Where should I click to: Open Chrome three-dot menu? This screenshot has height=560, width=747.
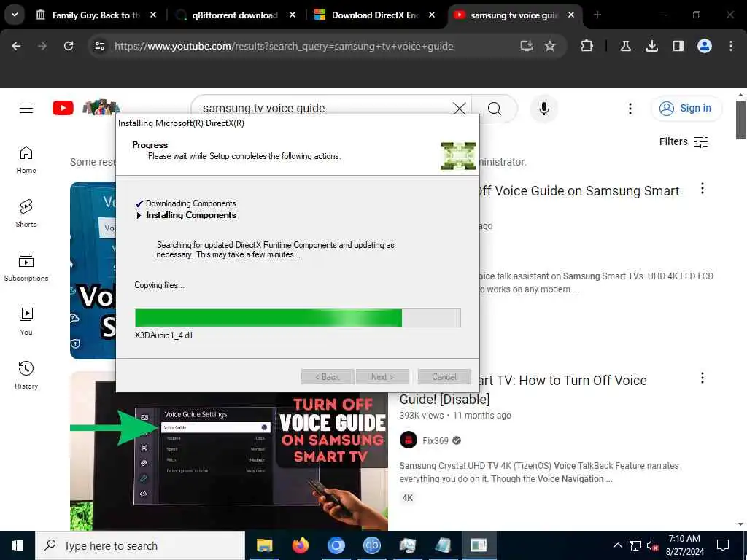731,46
